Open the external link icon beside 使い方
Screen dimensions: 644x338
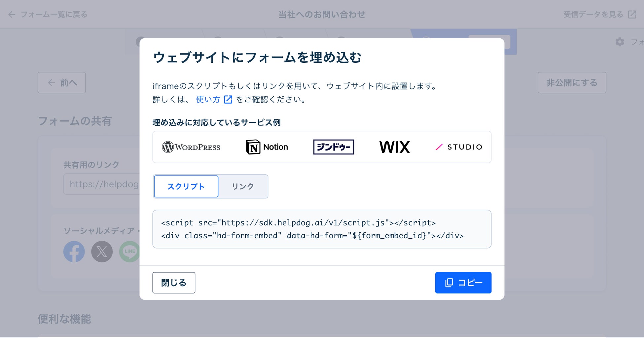(228, 99)
